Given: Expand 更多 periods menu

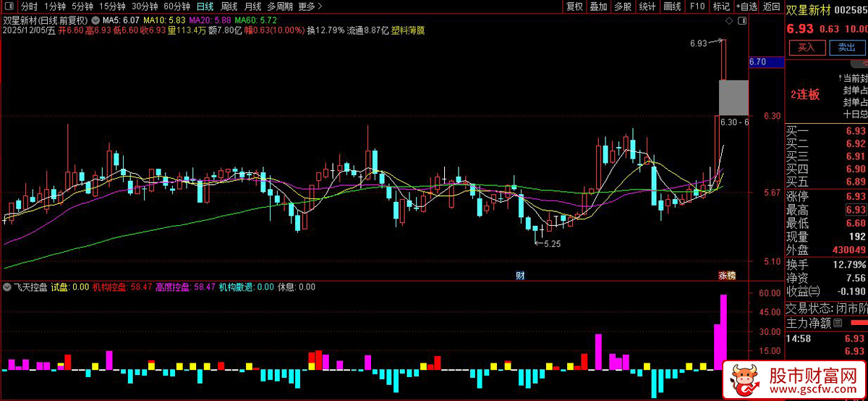Looking at the screenshot, I should [310, 7].
